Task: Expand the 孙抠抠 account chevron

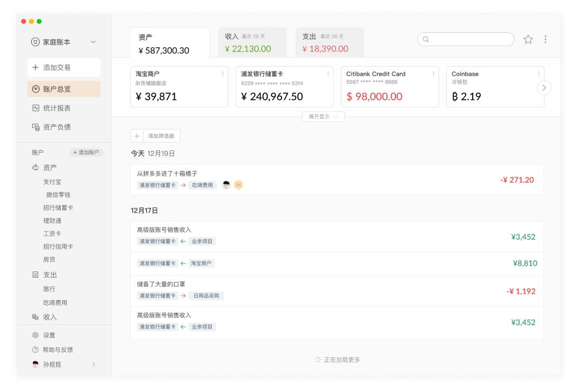Action: pos(94,364)
